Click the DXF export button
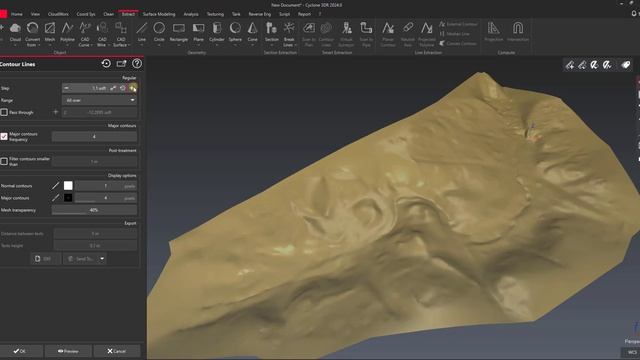This screenshot has height=360, width=640. click(45, 259)
